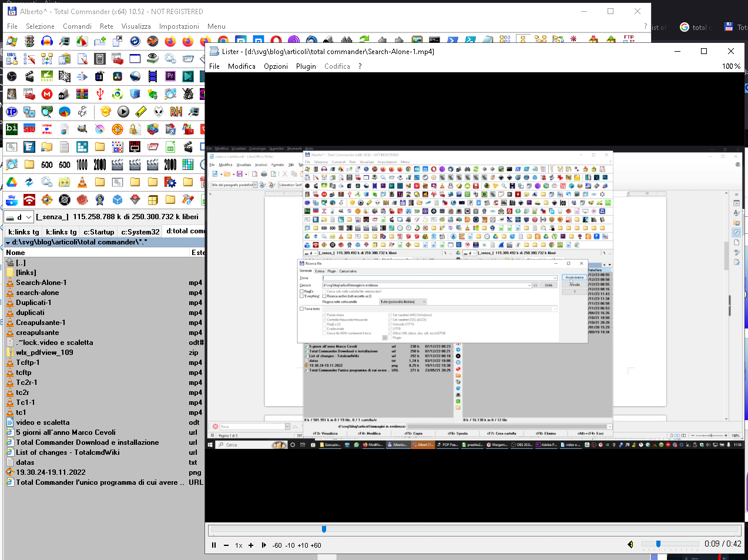This screenshot has height=560, width=748.
Task: Click the traffic light toolbar icon
Action: (x=29, y=41)
